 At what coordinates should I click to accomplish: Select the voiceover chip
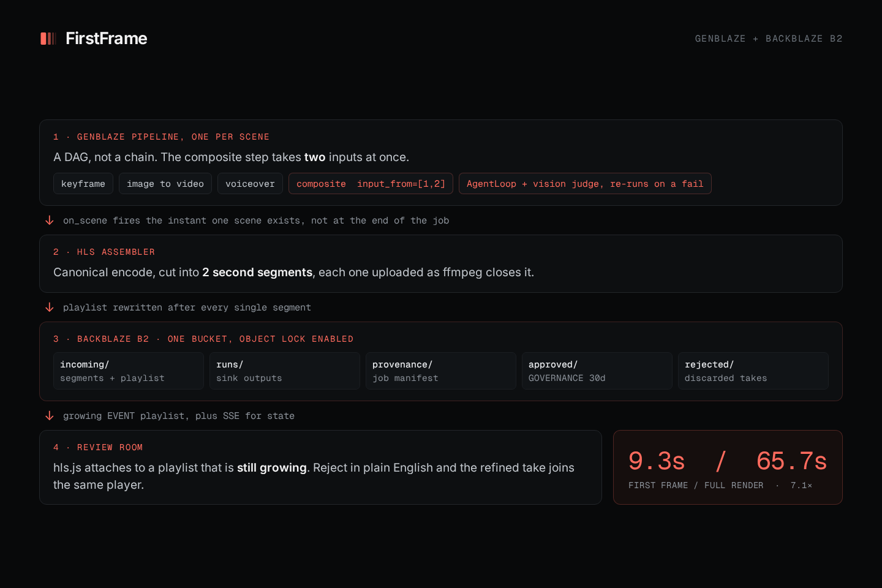[x=250, y=184]
